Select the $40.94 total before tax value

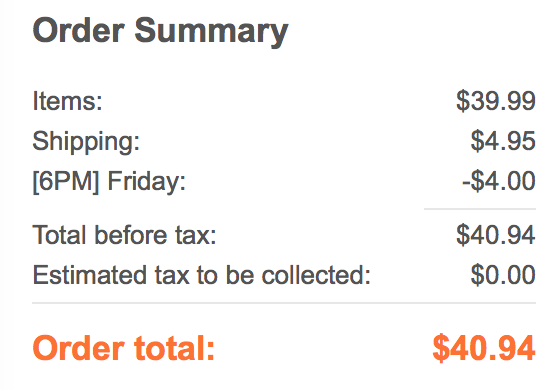(496, 235)
